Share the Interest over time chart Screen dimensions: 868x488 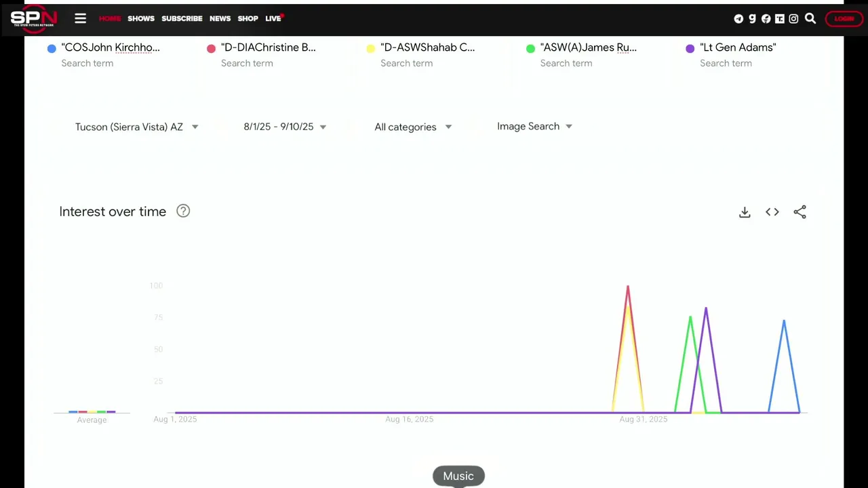pyautogui.click(x=800, y=212)
